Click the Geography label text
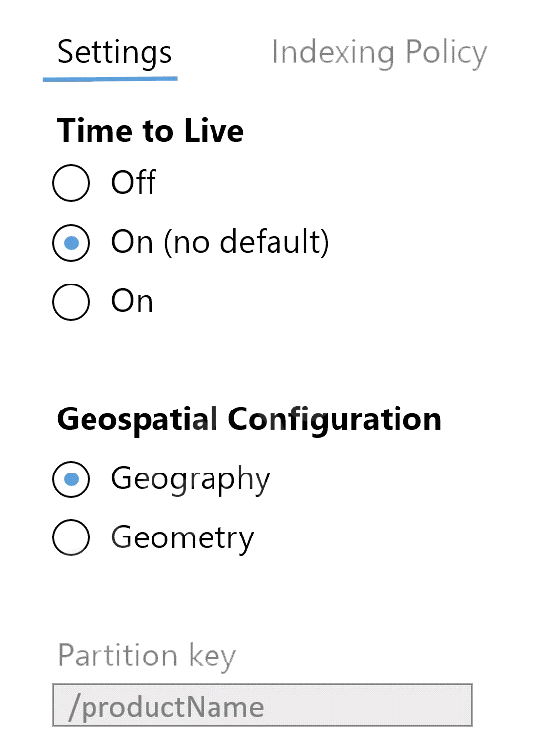Image resolution: width=548 pixels, height=756 pixels. [191, 479]
